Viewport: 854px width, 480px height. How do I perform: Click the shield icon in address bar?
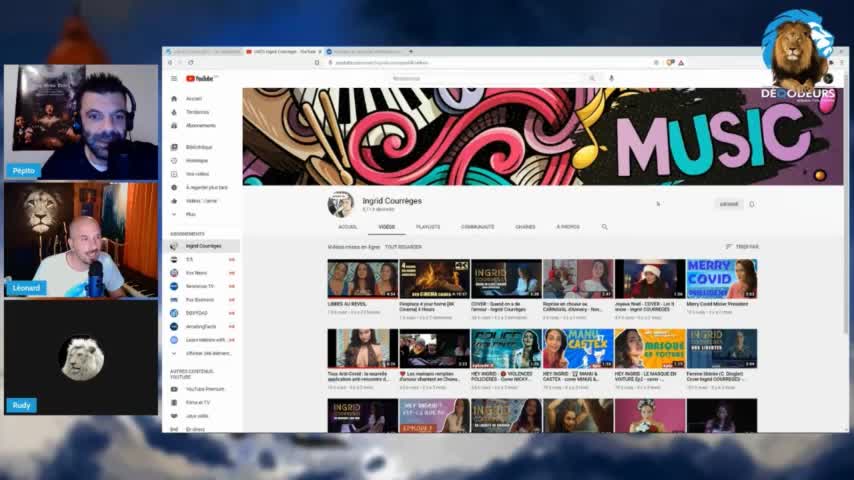(670, 63)
